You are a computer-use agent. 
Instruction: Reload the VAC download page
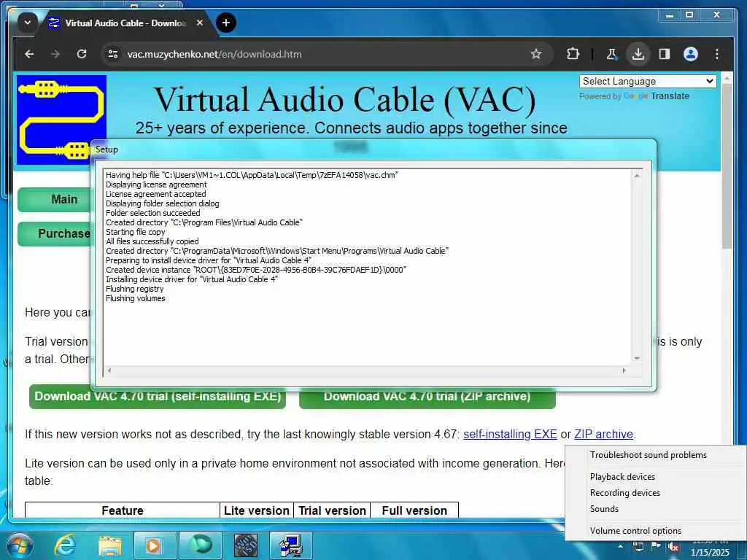82,54
